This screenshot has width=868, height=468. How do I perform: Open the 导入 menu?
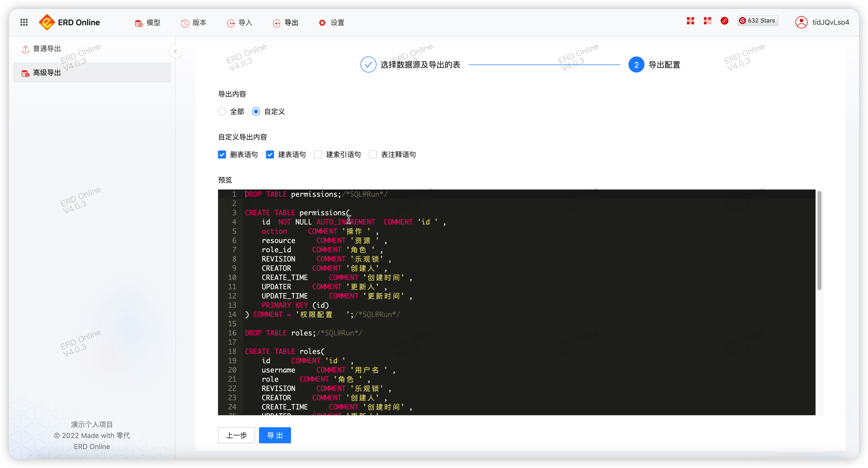click(239, 22)
